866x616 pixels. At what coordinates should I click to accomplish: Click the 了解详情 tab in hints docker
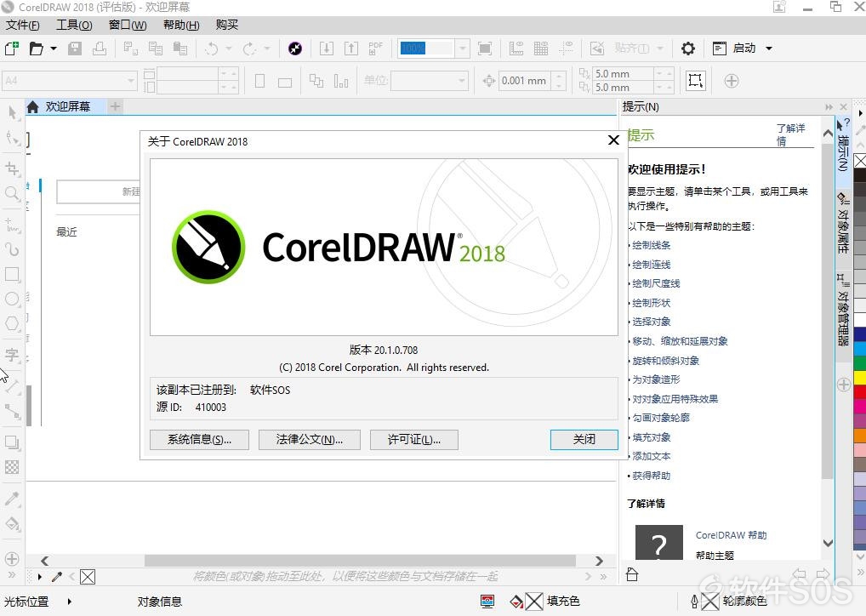click(791, 134)
